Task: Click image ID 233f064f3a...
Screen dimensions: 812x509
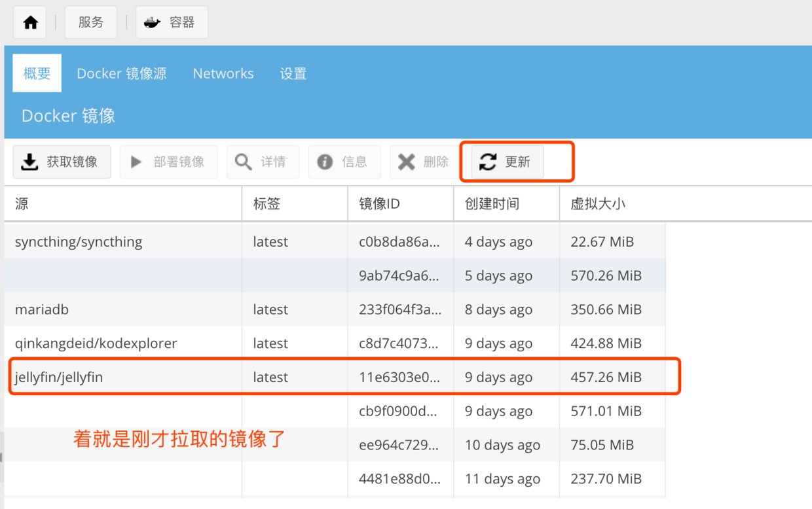Action: [x=400, y=310]
